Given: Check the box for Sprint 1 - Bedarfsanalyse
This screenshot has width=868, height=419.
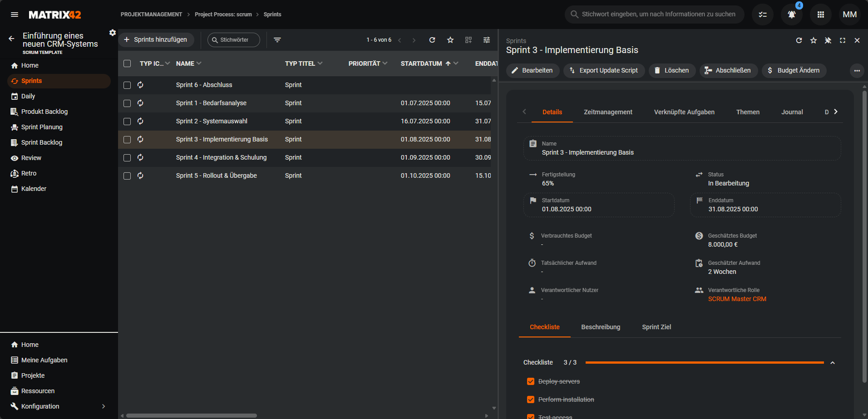Looking at the screenshot, I should point(127,103).
